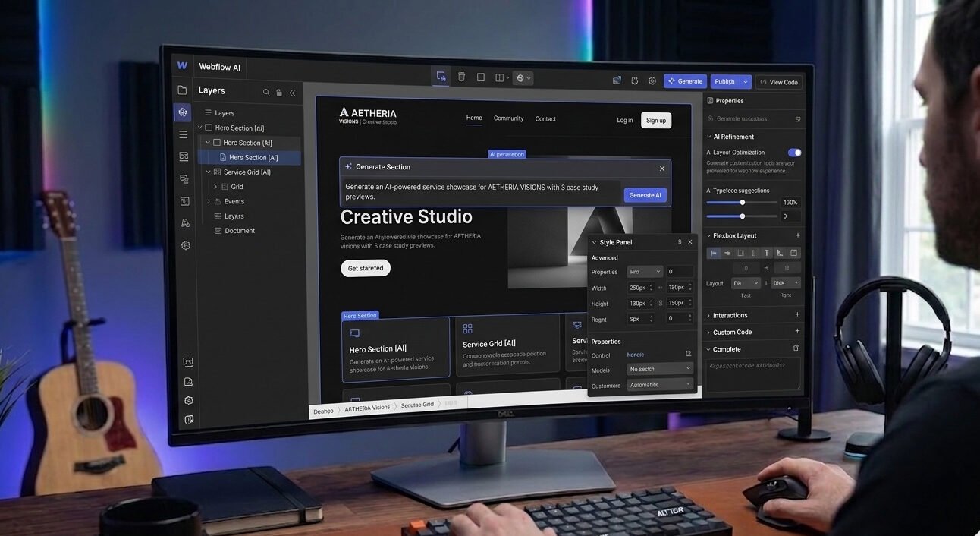
Task: Select the highlighted Hero Section [AI] document layer
Action: pyautogui.click(x=250, y=157)
